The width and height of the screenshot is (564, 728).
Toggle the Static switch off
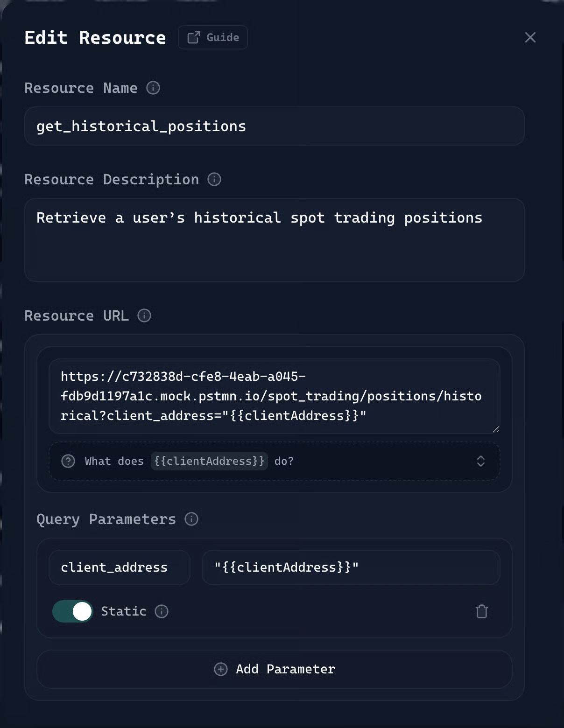tap(73, 611)
